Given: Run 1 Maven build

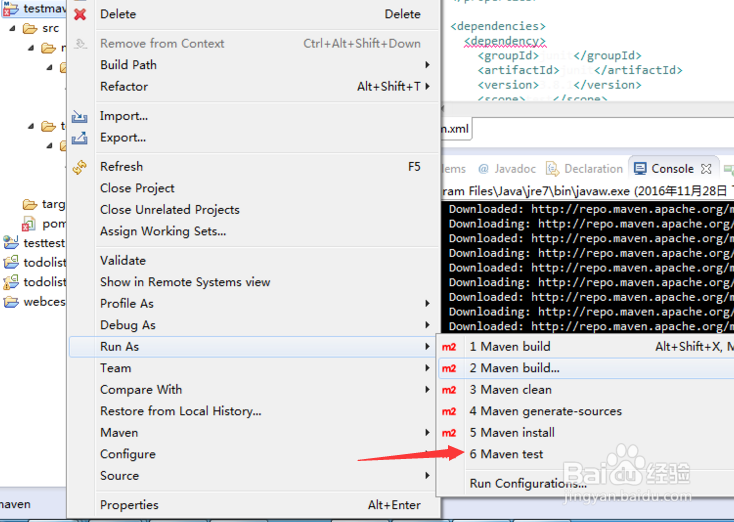Looking at the screenshot, I should tap(586, 347).
